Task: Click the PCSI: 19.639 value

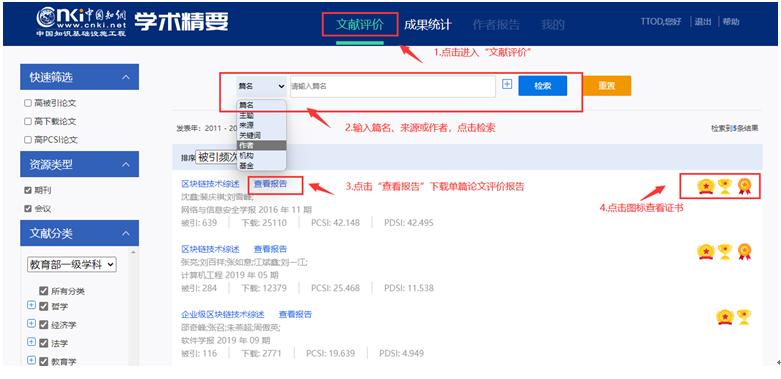Action: tap(331, 354)
